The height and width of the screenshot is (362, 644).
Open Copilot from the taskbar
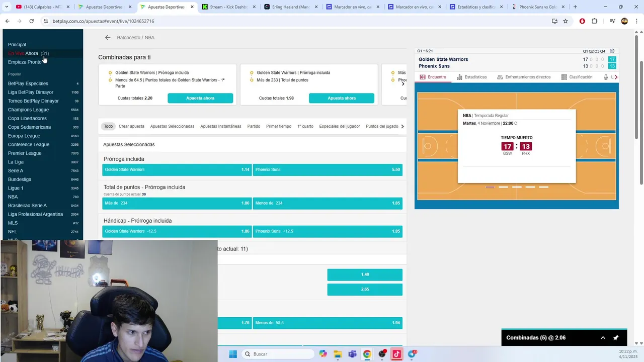coord(323,354)
